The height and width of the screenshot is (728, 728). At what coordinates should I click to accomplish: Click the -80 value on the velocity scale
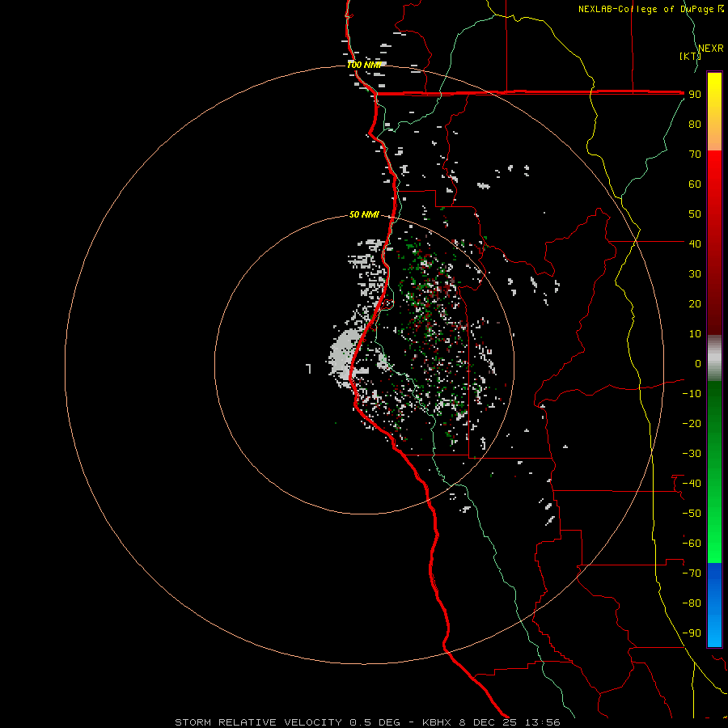pyautogui.click(x=692, y=603)
